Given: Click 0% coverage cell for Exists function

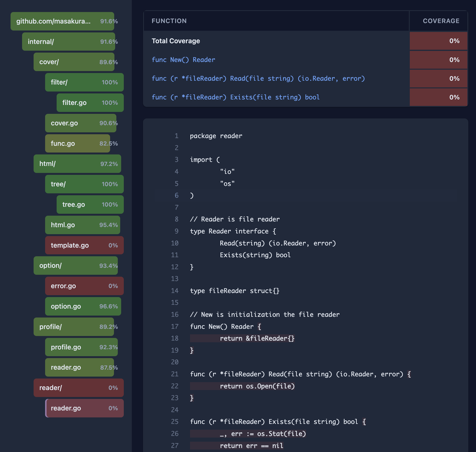Looking at the screenshot, I should point(438,97).
